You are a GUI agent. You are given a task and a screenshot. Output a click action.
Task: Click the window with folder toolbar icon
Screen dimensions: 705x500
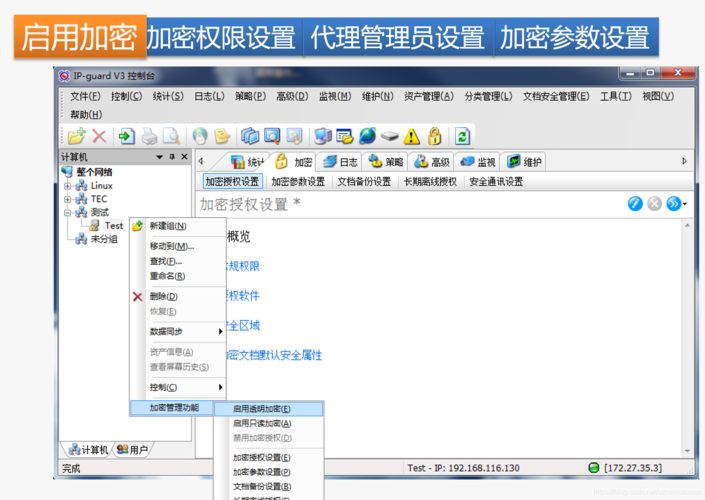[x=345, y=136]
